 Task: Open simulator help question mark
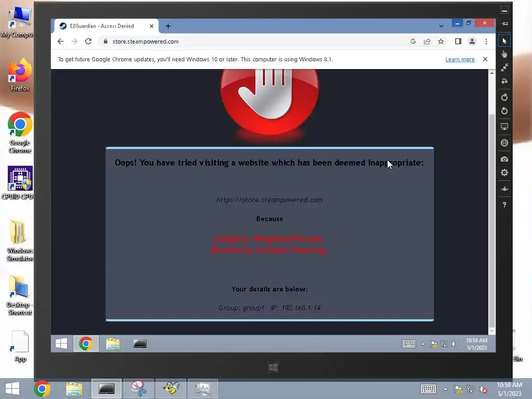504,205
